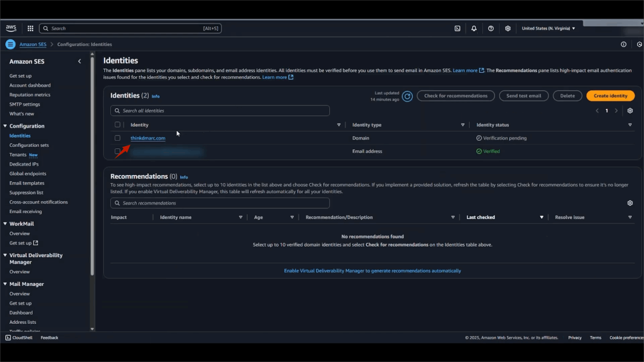
Task: Toggle the side navigation hamburger menu
Action: (11, 44)
